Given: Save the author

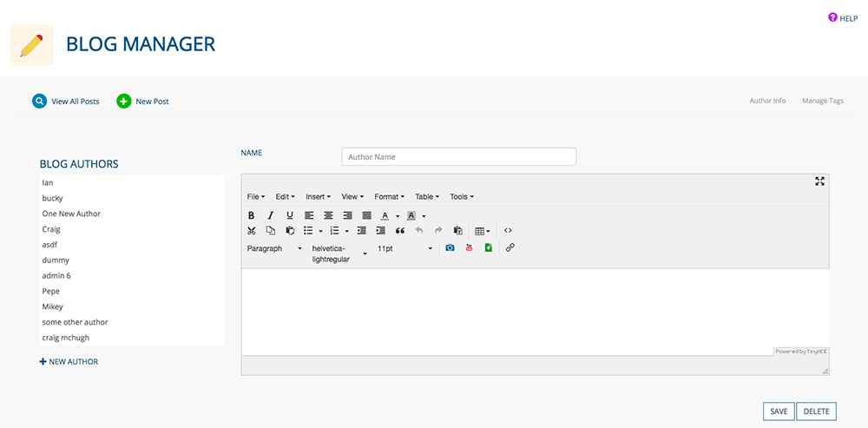Looking at the screenshot, I should [779, 412].
